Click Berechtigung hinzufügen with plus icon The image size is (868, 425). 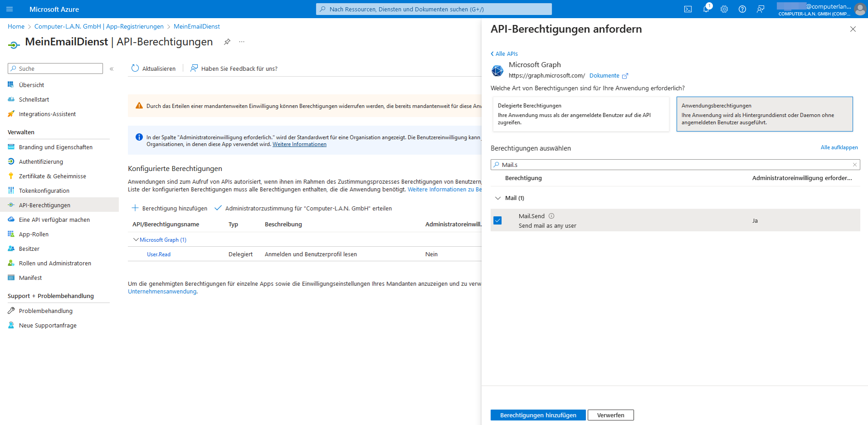click(x=169, y=208)
